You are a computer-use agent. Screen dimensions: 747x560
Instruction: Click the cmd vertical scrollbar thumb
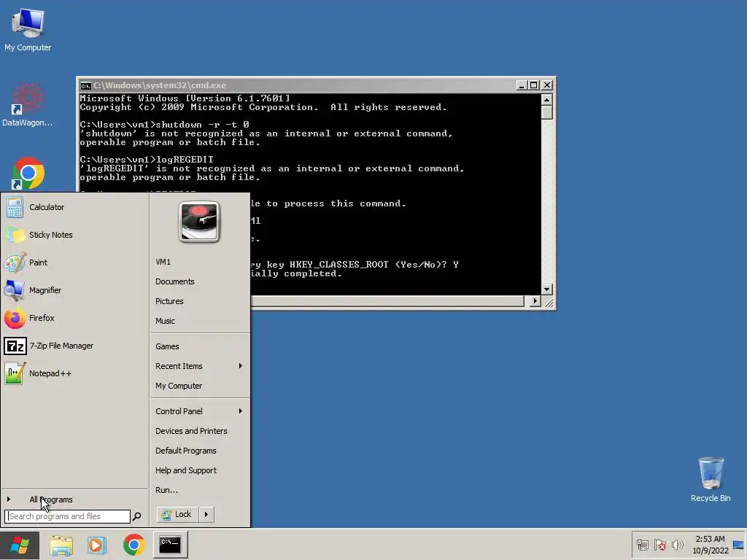tap(546, 112)
